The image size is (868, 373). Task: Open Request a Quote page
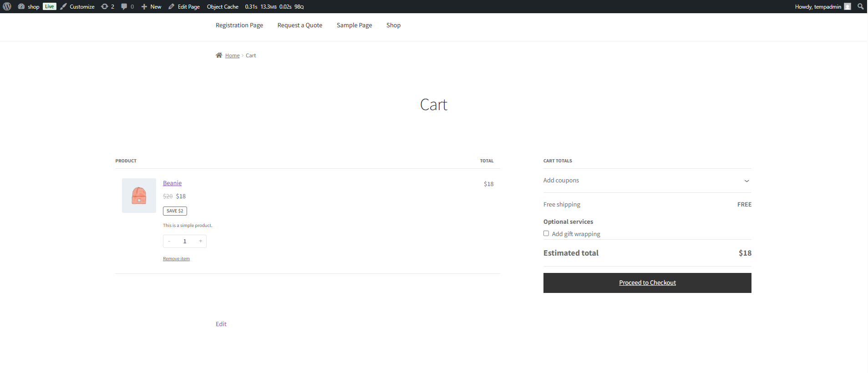(300, 25)
